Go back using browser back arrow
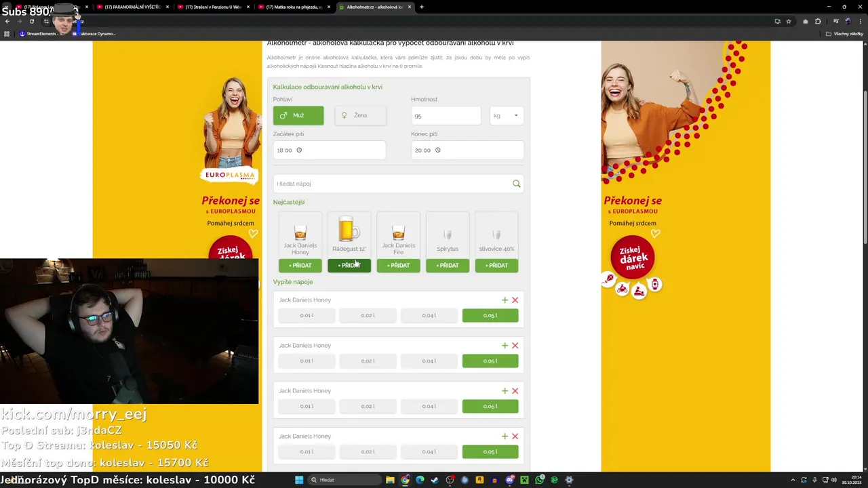Image resolution: width=868 pixels, height=488 pixels. tap(7, 21)
